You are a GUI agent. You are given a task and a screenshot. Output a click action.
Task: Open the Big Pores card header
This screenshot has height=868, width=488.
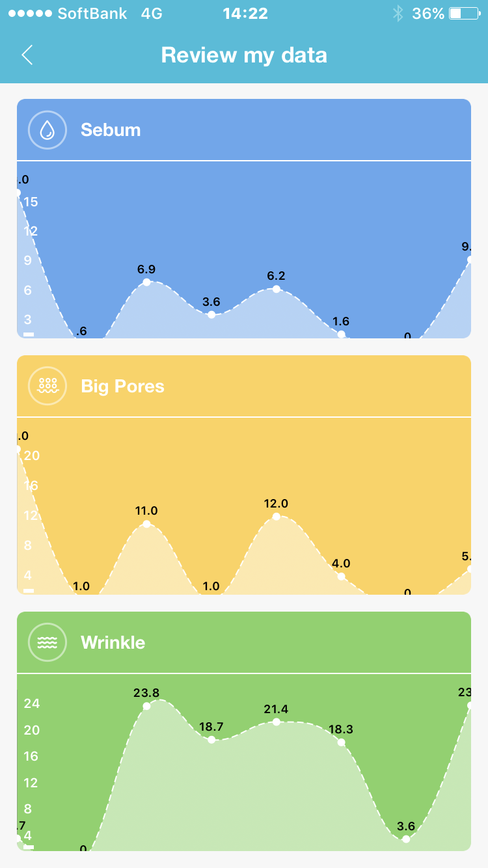pyautogui.click(x=244, y=386)
